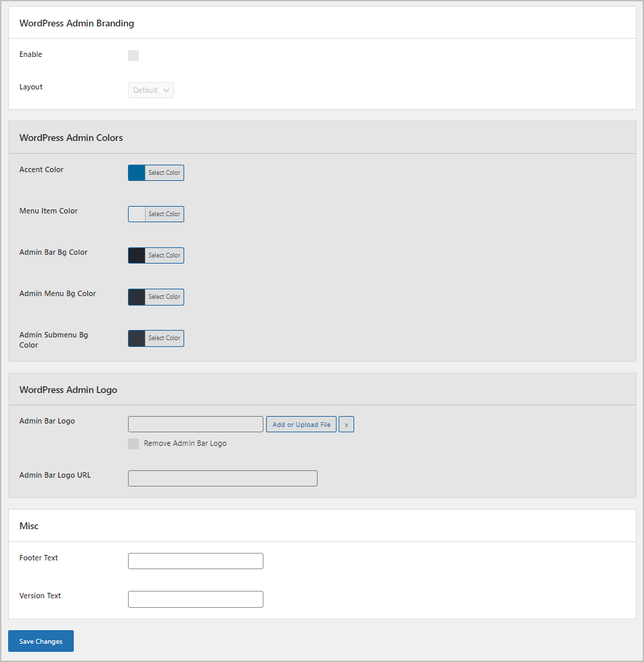Click the Admin Menu Bg Color swatch
This screenshot has width=644, height=662.
point(136,297)
